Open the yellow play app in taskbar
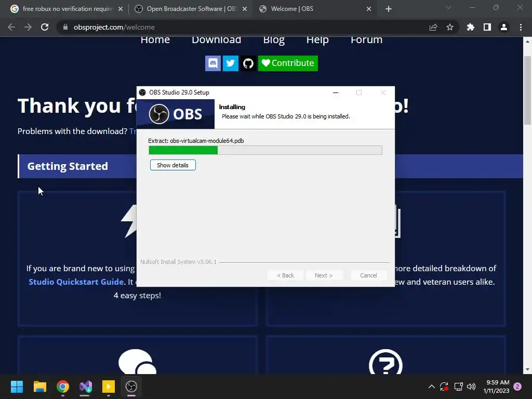The image size is (532, 399). (109, 387)
